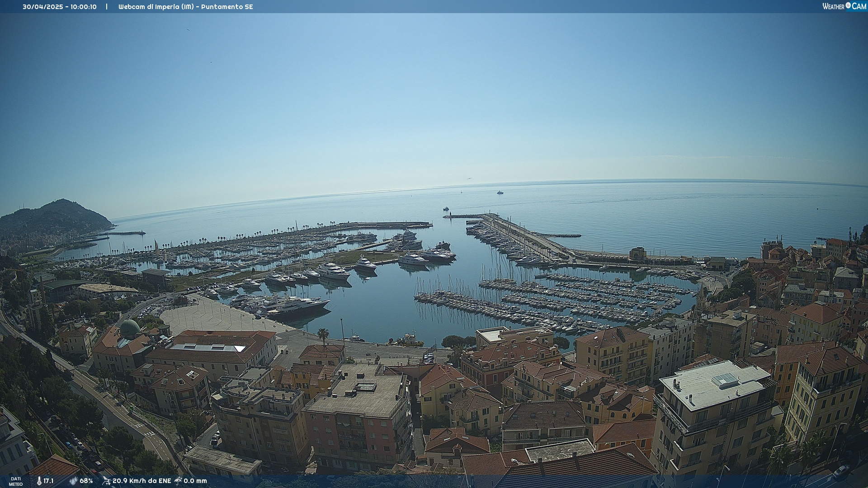
Task: Click the lone palm tree beside the harbor square
Action: tap(323, 335)
